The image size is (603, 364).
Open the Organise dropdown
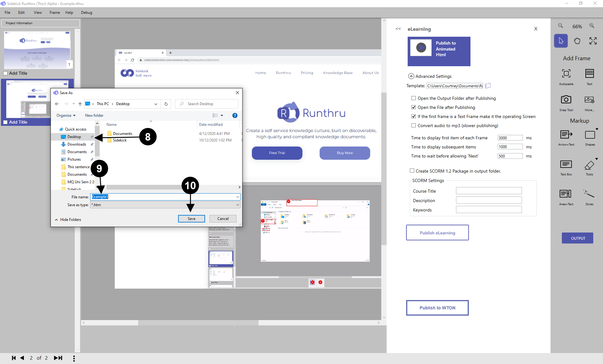coord(66,115)
